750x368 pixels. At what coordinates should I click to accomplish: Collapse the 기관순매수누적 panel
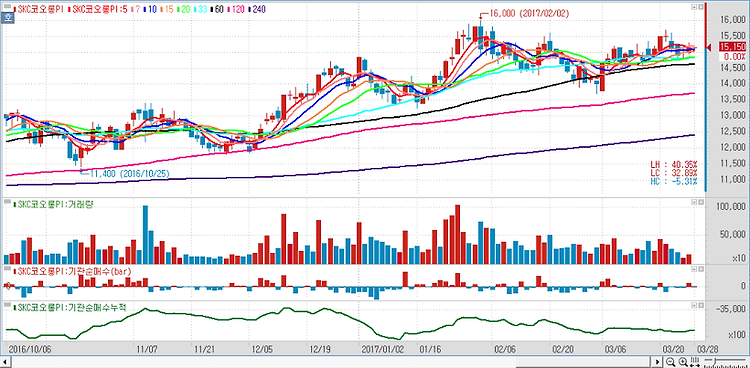(694, 305)
